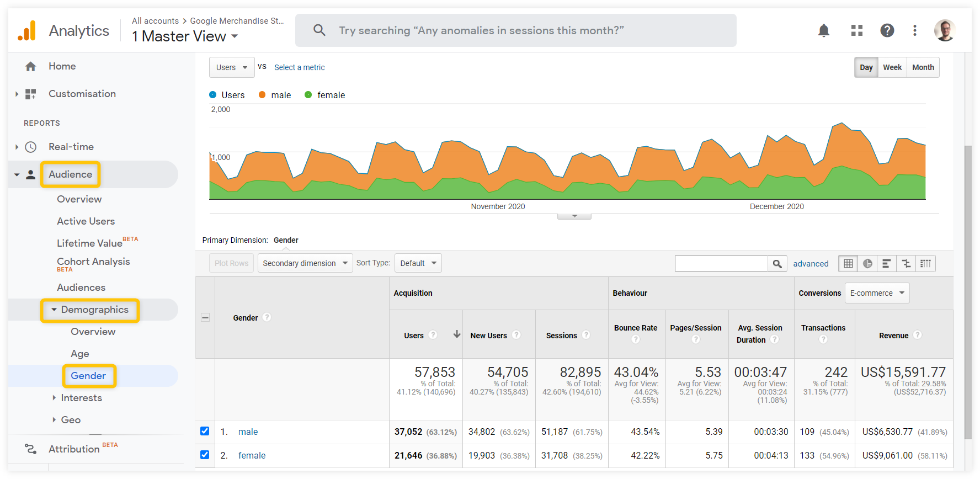Click the help question mark icon
This screenshot has height=479, width=980.
(x=887, y=30)
